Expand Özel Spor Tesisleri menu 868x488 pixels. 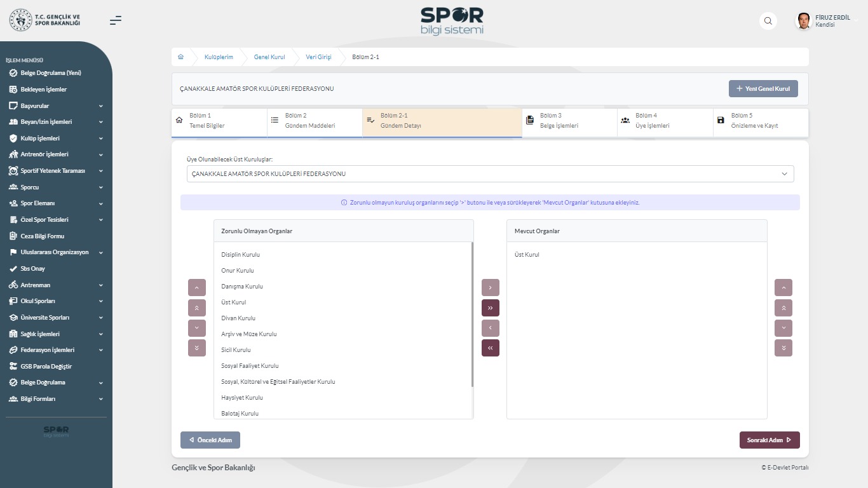click(x=56, y=220)
